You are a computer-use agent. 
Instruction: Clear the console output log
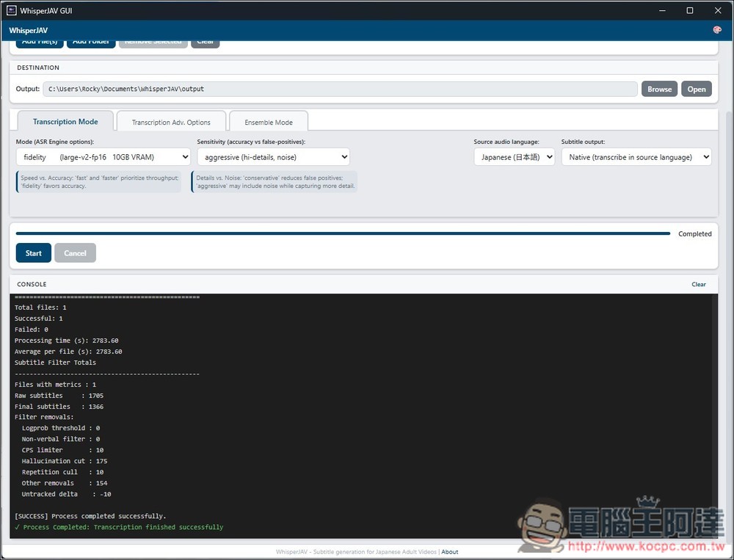[x=698, y=284]
